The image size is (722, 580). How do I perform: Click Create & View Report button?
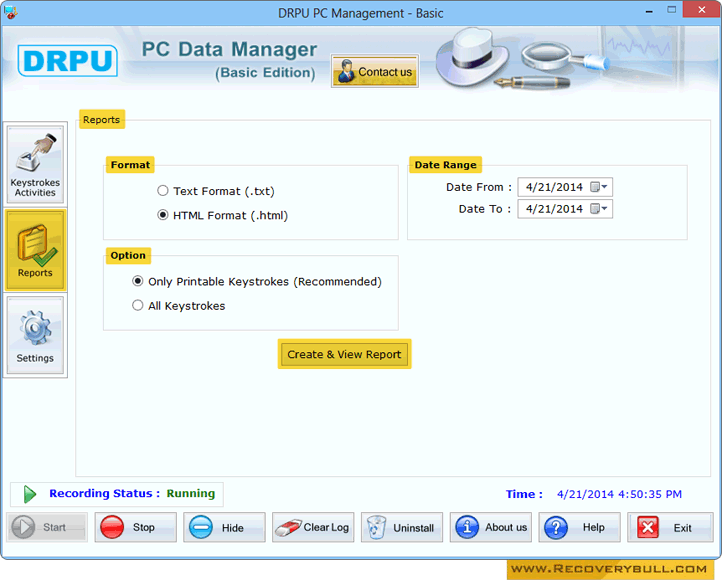[x=344, y=354]
